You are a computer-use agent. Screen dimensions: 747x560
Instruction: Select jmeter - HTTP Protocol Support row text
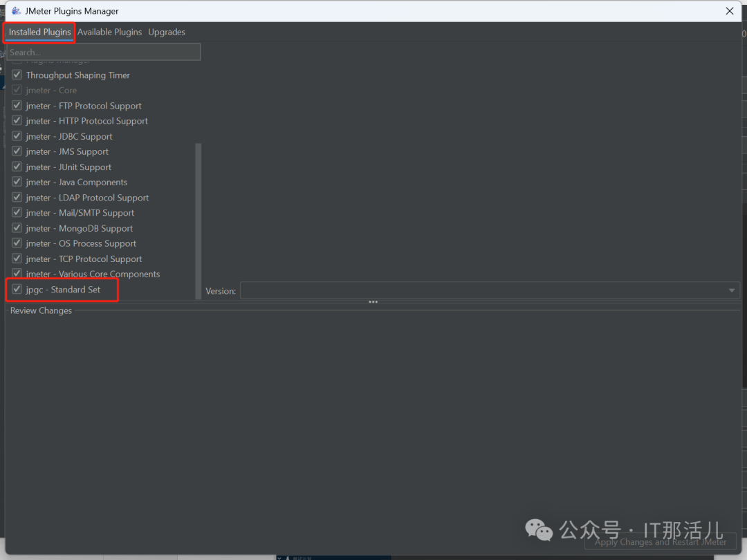click(86, 121)
